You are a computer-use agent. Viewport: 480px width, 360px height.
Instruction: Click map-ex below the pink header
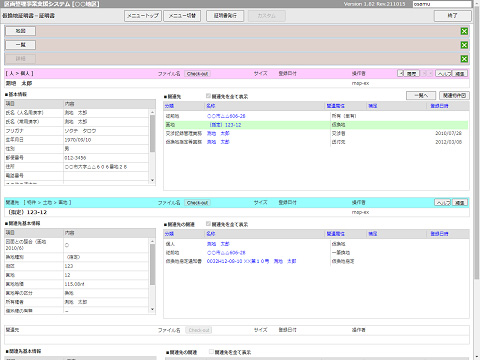tap(360, 83)
